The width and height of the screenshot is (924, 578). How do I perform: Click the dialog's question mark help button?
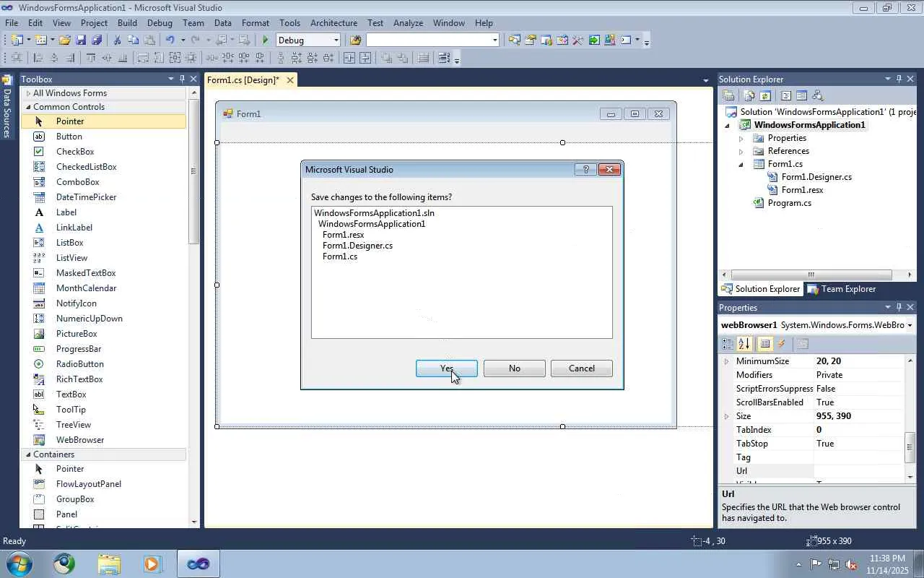click(x=585, y=169)
